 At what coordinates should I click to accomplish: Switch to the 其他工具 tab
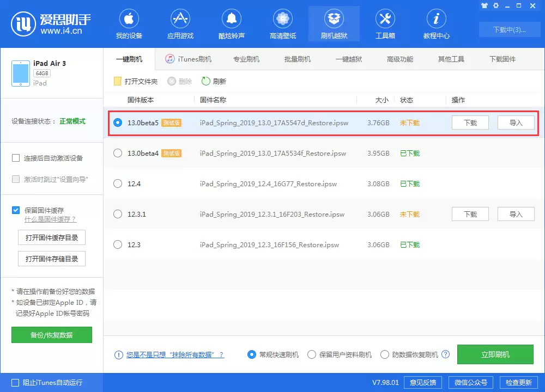click(x=451, y=59)
